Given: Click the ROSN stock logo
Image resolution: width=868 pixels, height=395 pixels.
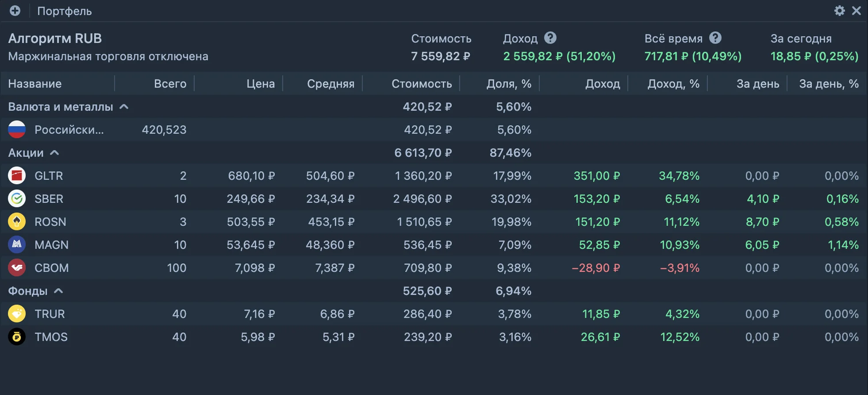Looking at the screenshot, I should coord(17,222).
